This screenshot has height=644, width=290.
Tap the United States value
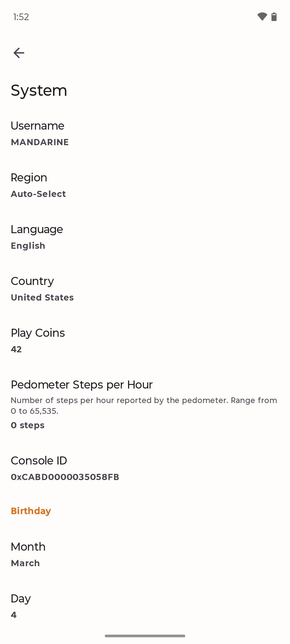point(42,298)
